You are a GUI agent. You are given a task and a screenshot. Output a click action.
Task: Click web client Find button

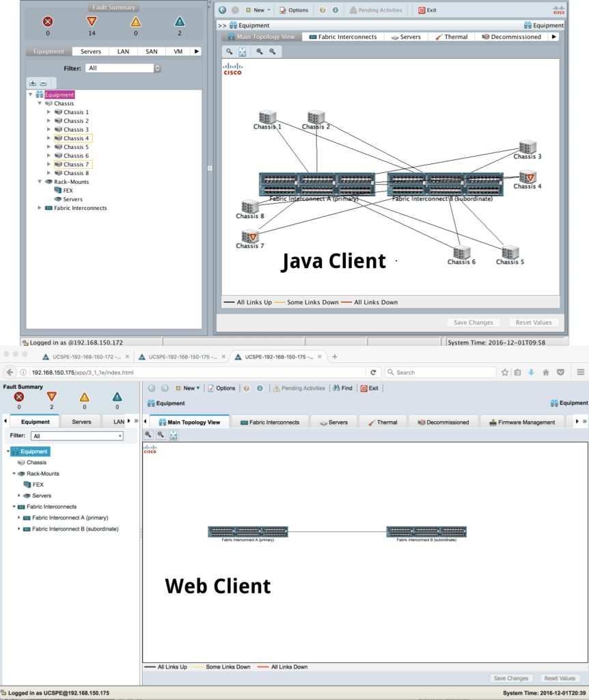(343, 388)
